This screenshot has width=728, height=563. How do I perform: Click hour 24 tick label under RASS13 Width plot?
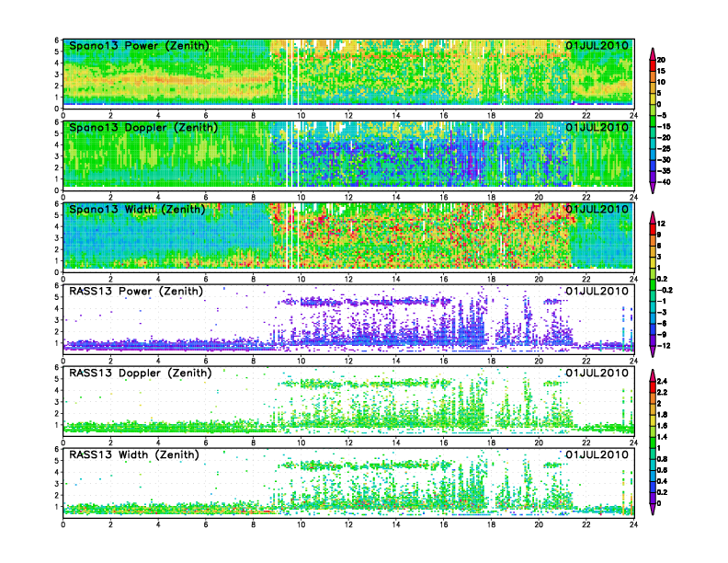(632, 524)
